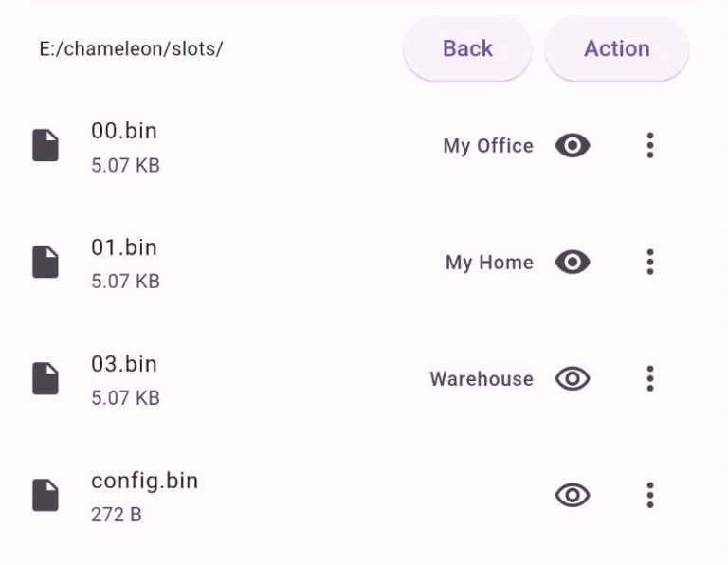Open the three-dot menu for 03.bin
The width and height of the screenshot is (728, 565).
click(x=650, y=378)
